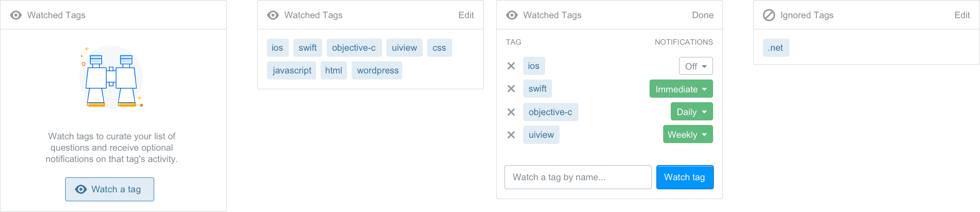Open the Immediate notifications dropdown for swift
The height and width of the screenshot is (212, 980).
[x=681, y=89]
